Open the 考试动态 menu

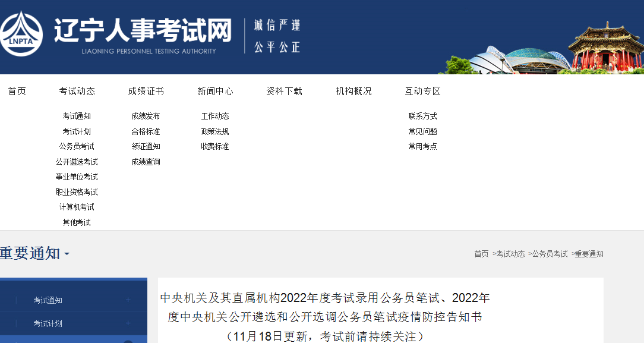click(x=77, y=91)
